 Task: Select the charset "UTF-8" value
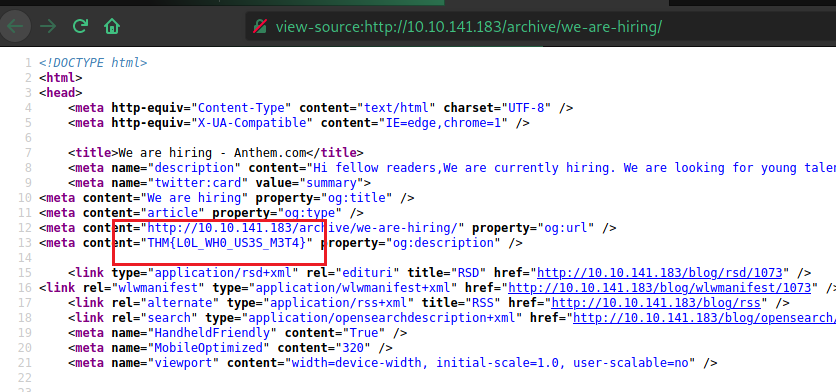pyautogui.click(x=526, y=108)
